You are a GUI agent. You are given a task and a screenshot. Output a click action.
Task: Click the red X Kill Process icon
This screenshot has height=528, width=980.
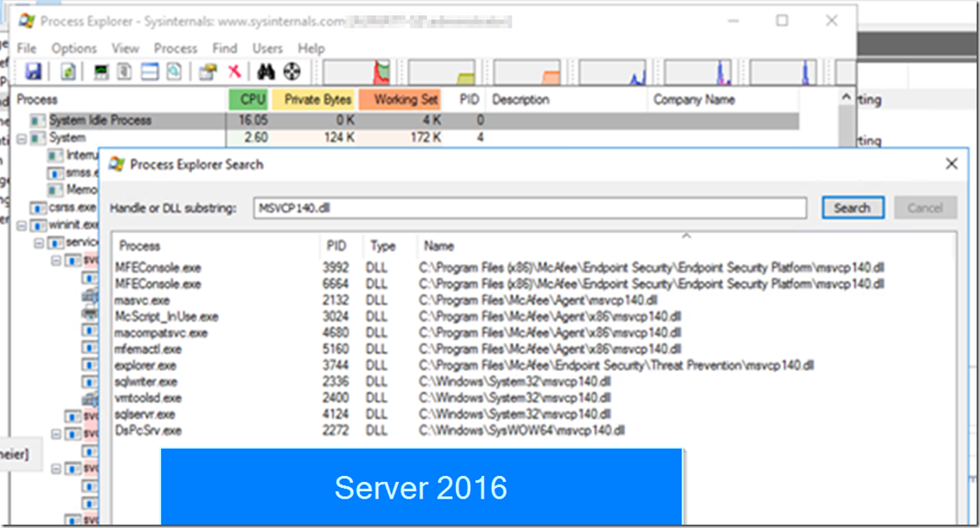click(235, 72)
